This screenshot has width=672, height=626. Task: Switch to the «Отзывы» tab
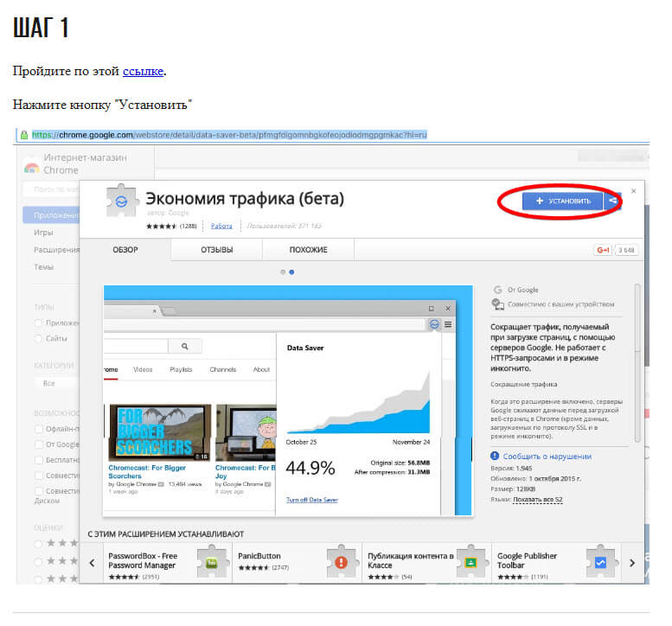[216, 250]
